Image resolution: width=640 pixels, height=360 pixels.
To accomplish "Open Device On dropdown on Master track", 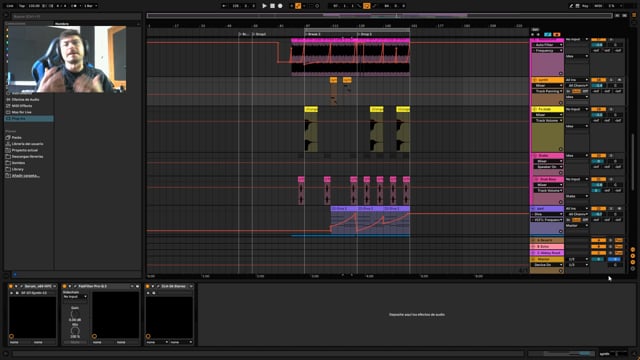I will point(547,265).
